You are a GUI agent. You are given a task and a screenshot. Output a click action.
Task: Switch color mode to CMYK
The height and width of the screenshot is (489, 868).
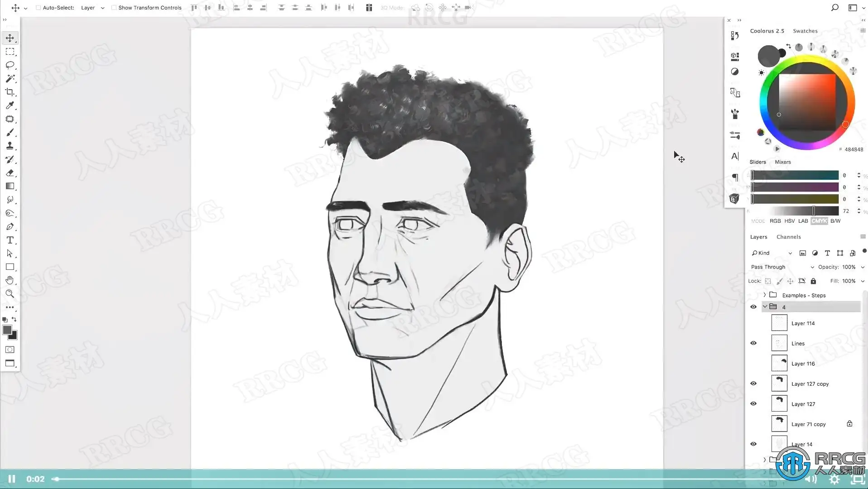(x=819, y=221)
